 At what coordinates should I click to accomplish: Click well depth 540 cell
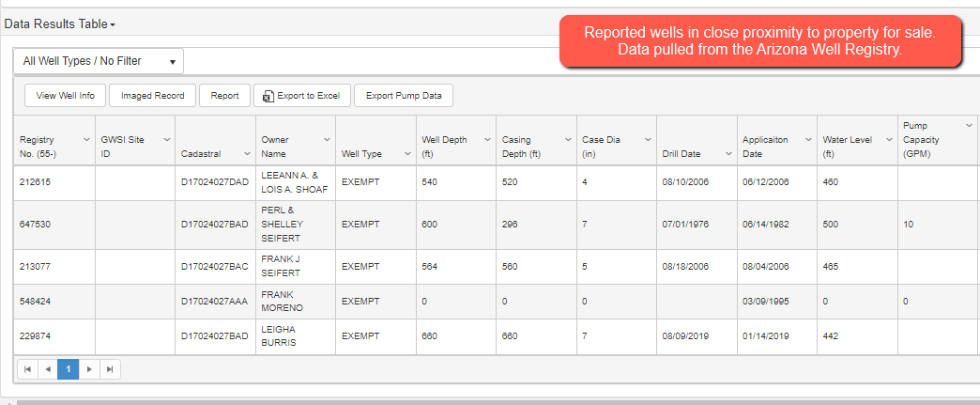click(456, 183)
